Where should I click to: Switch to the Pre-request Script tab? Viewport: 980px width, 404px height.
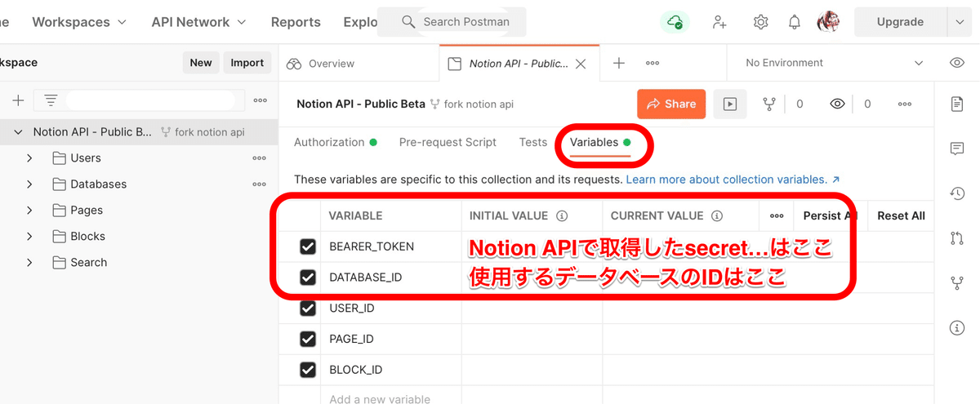[x=448, y=142]
